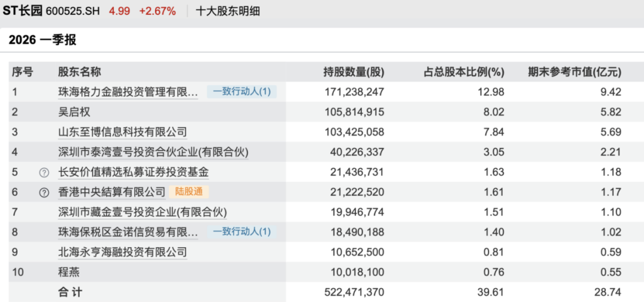
Task: Click the market value 0.55
Action: tap(612, 272)
